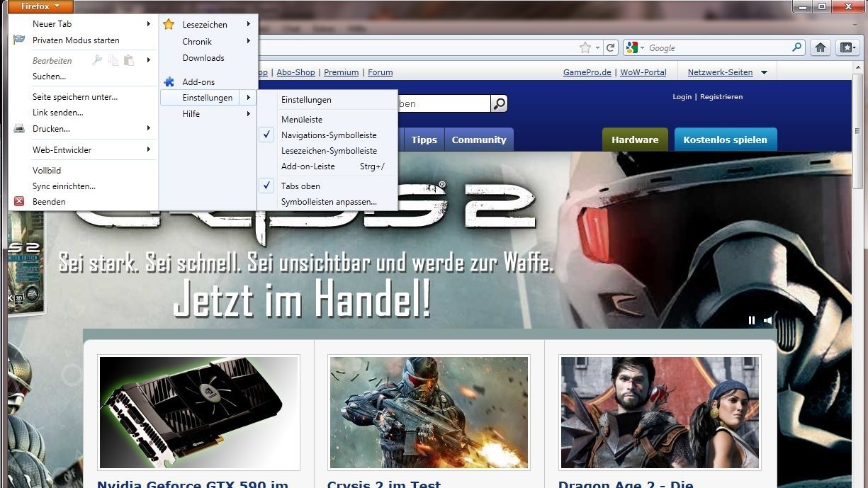This screenshot has width=868, height=488.
Task: Expand the Hilfe submenu arrow
Action: click(x=249, y=113)
